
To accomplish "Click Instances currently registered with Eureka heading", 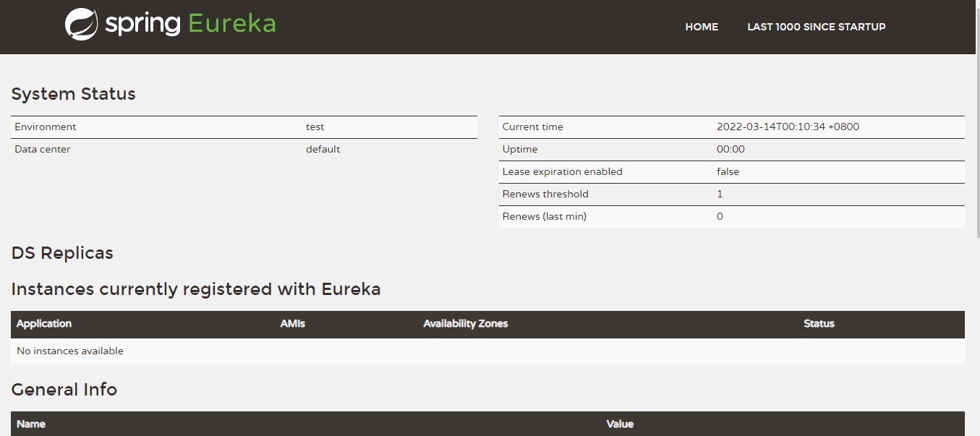I will [x=196, y=289].
